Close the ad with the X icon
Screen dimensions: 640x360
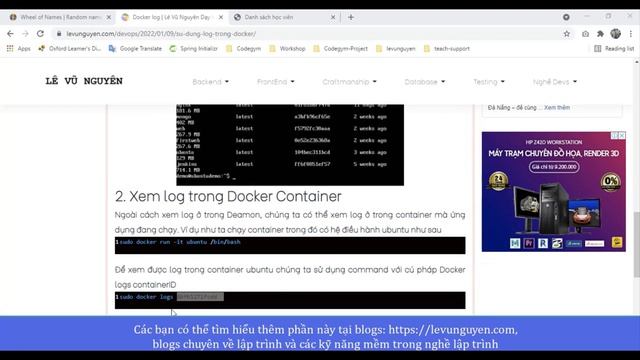click(x=622, y=135)
